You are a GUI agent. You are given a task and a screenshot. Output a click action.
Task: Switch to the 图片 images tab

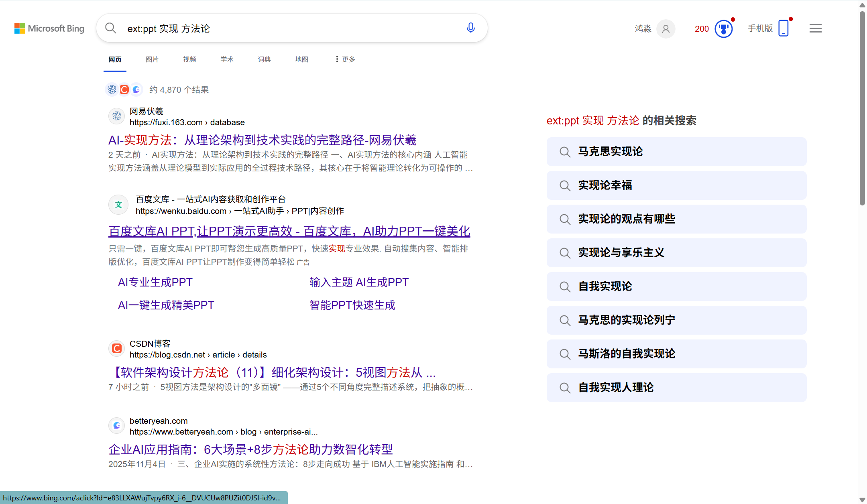(x=152, y=59)
